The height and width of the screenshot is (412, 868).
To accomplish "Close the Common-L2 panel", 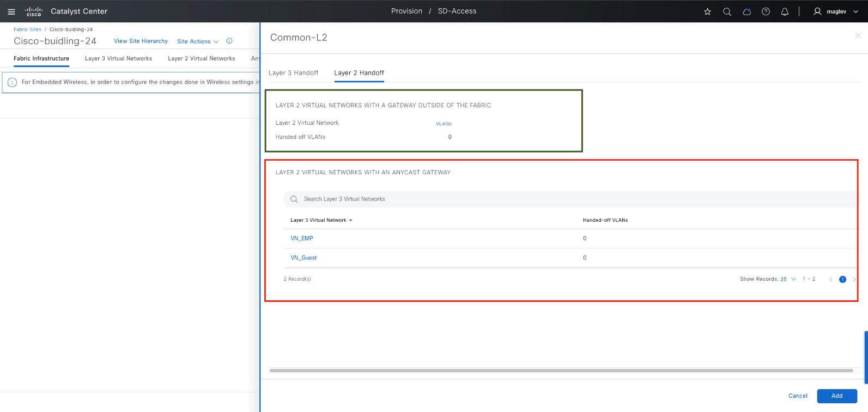I will pyautogui.click(x=858, y=35).
